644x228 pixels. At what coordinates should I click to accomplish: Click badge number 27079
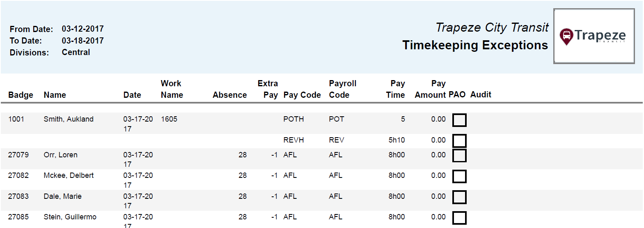point(18,155)
